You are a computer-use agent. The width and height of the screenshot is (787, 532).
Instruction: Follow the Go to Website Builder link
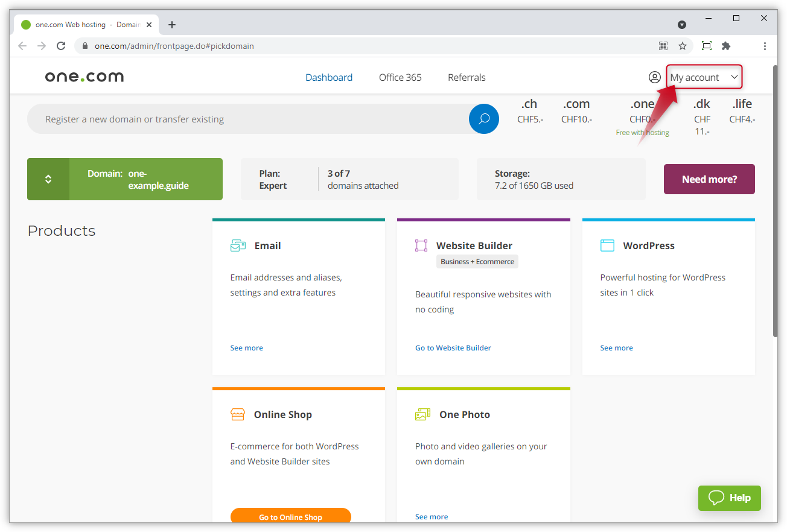tap(453, 348)
